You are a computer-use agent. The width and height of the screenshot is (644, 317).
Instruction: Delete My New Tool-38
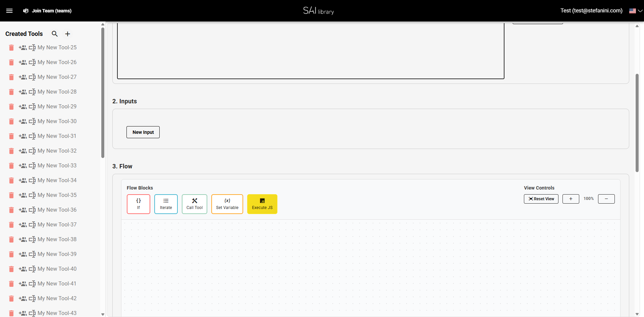(x=11, y=240)
